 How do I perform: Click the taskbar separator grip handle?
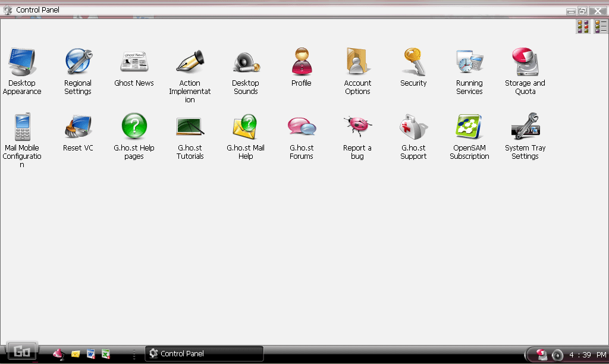pyautogui.click(x=134, y=354)
